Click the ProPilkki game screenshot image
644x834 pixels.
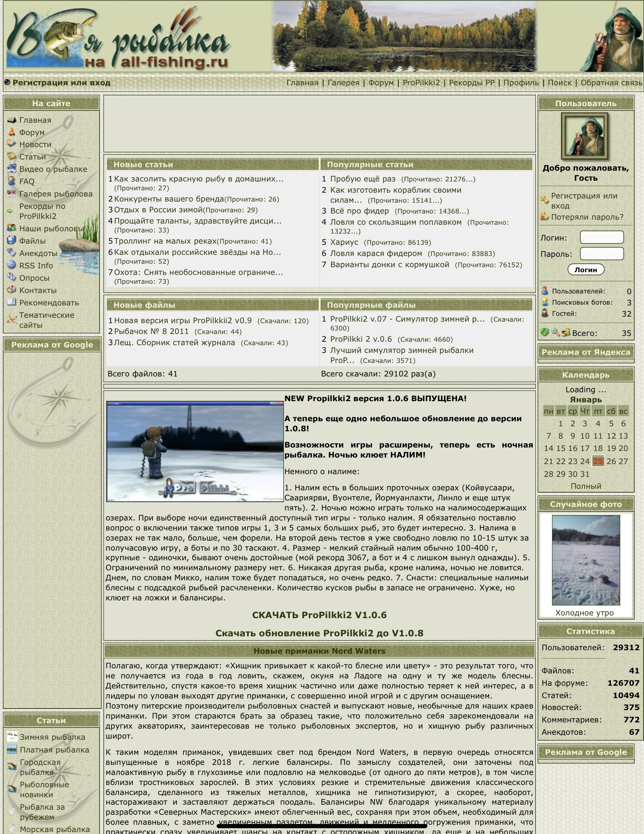[x=195, y=451]
